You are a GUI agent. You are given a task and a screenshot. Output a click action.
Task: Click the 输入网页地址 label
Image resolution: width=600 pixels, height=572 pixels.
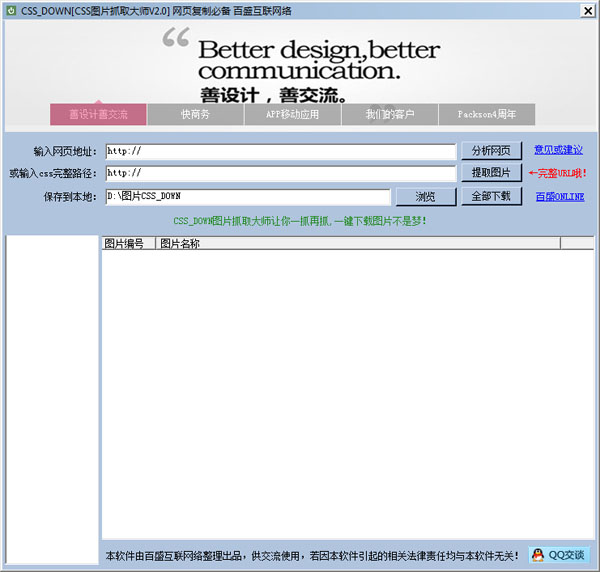tap(65, 152)
